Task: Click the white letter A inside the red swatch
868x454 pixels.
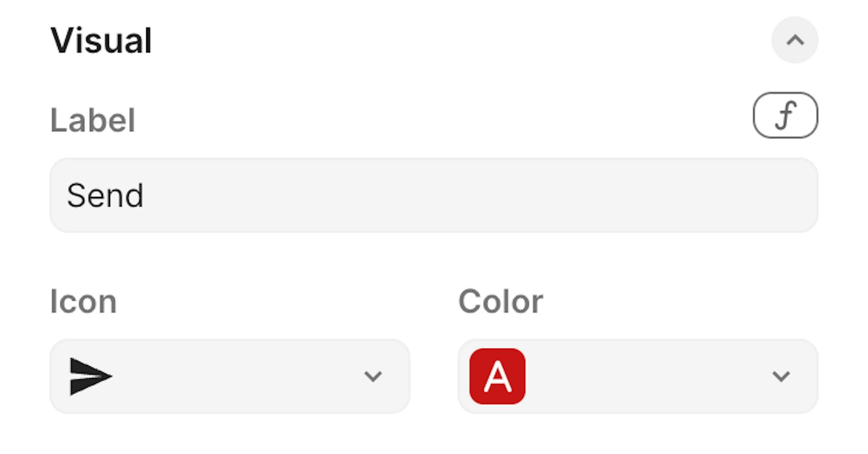Action: [x=497, y=377]
